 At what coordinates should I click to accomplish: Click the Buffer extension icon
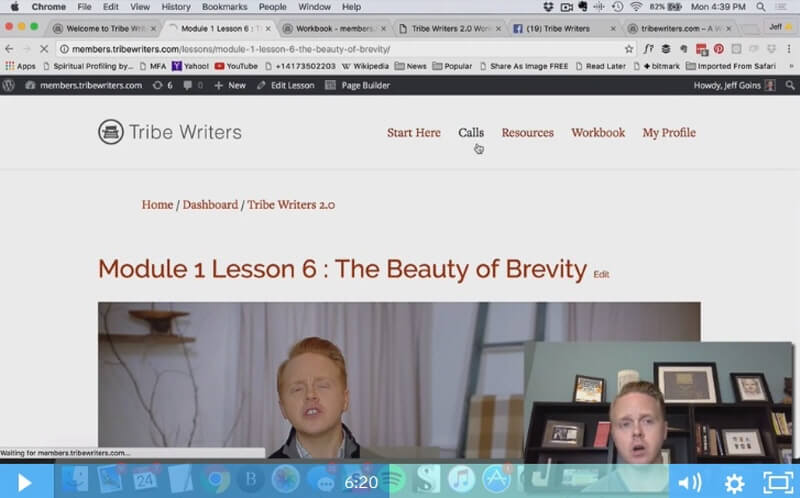coord(666,49)
